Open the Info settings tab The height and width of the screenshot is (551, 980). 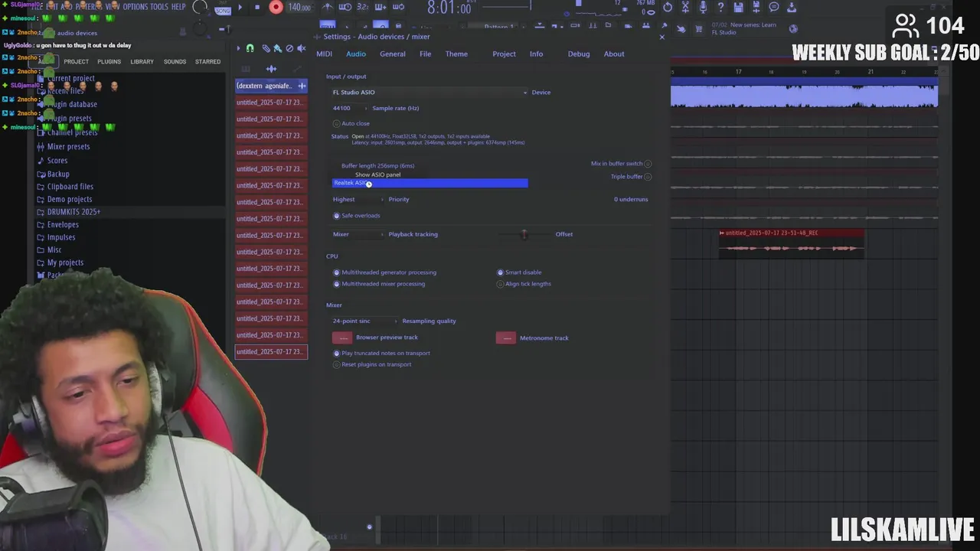click(536, 54)
